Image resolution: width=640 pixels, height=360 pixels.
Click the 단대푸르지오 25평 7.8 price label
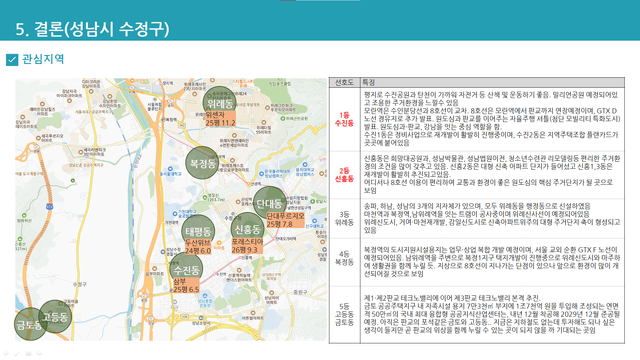[x=285, y=220]
